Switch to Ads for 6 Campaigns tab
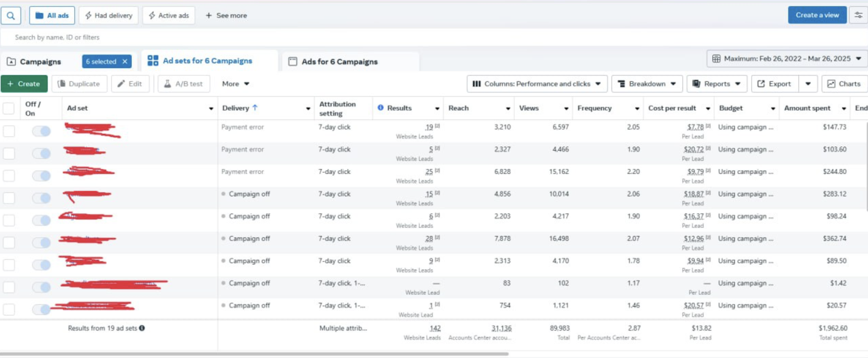868x358 pixels. click(x=339, y=62)
